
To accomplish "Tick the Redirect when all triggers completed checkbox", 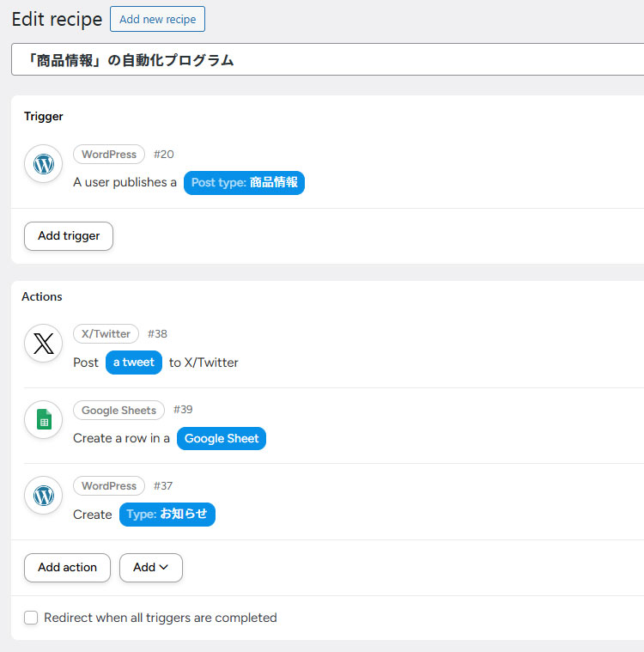I will coord(31,618).
